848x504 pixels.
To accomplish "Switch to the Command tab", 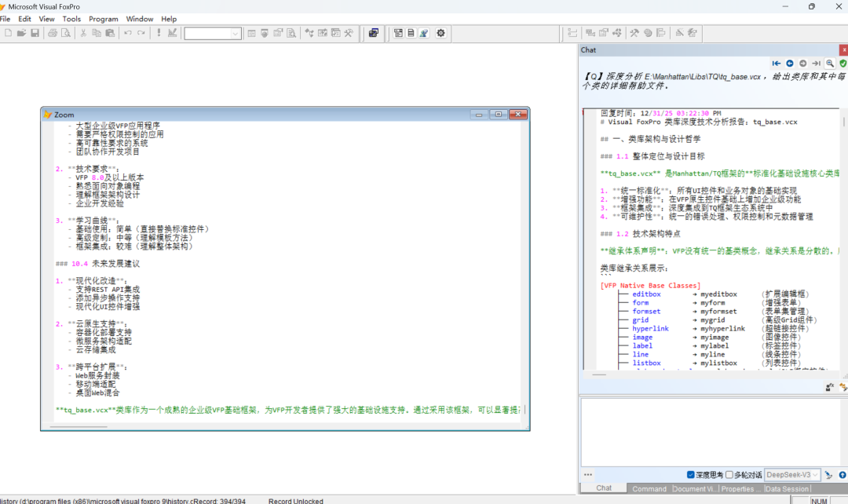I will pyautogui.click(x=649, y=488).
